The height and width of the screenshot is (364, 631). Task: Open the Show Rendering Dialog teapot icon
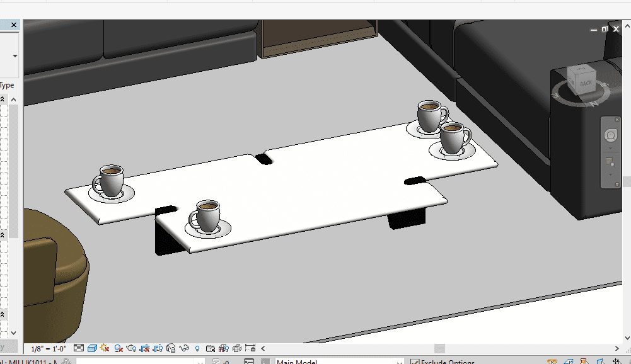pos(131,348)
